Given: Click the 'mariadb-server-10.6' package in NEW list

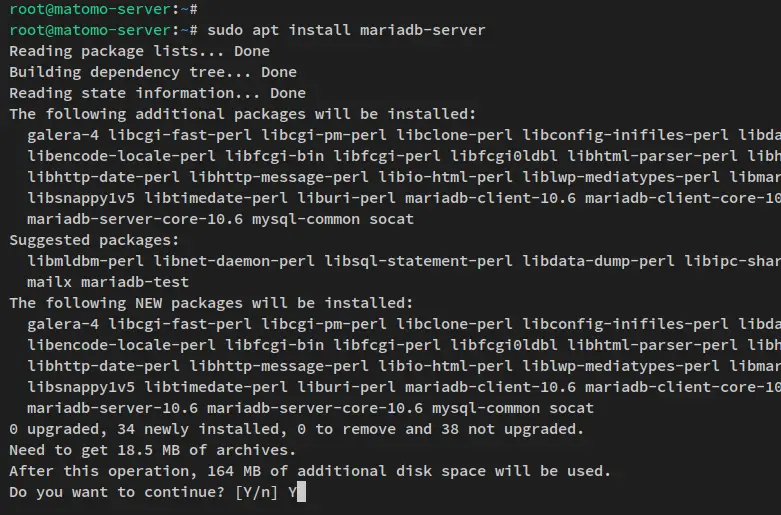Looking at the screenshot, I should point(113,408).
